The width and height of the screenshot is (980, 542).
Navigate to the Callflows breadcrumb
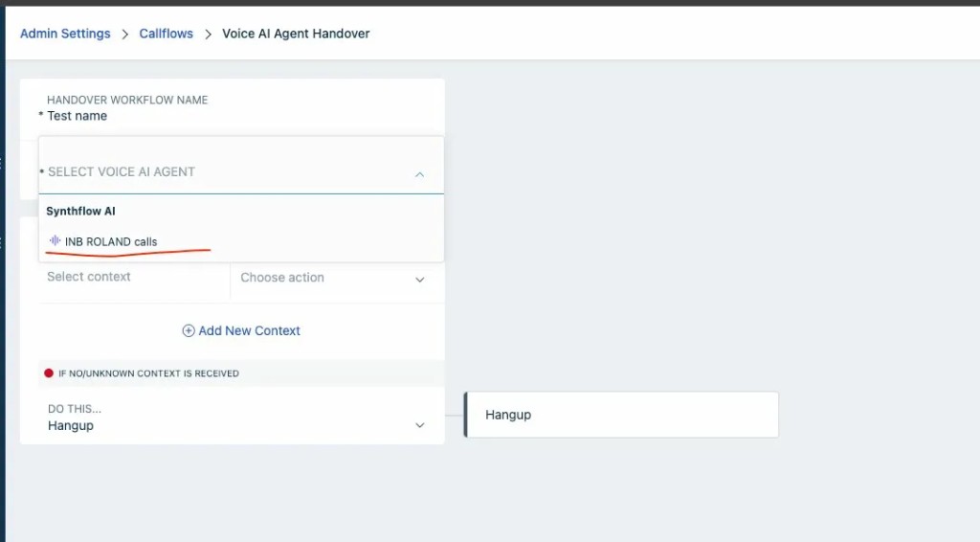click(167, 34)
